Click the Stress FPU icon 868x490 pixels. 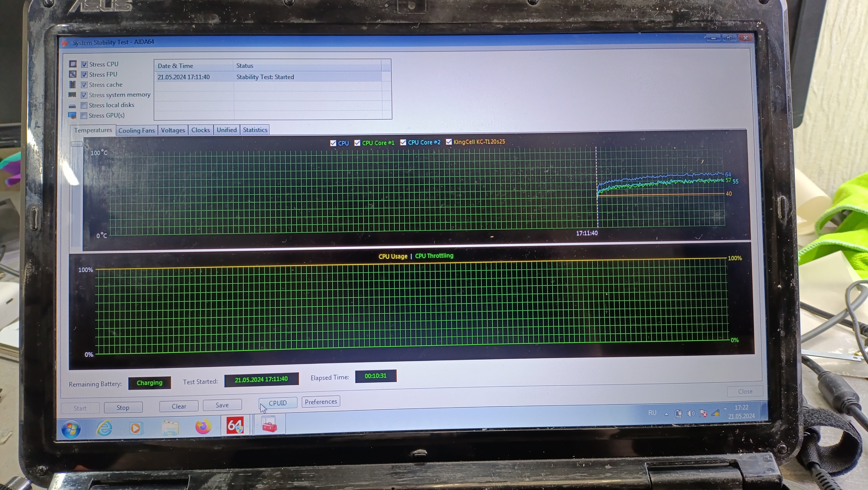tap(73, 74)
